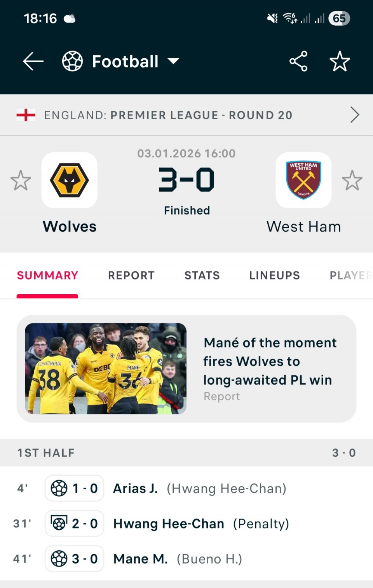Favorite this match with header star
Screen dimensions: 373x588
tap(340, 61)
